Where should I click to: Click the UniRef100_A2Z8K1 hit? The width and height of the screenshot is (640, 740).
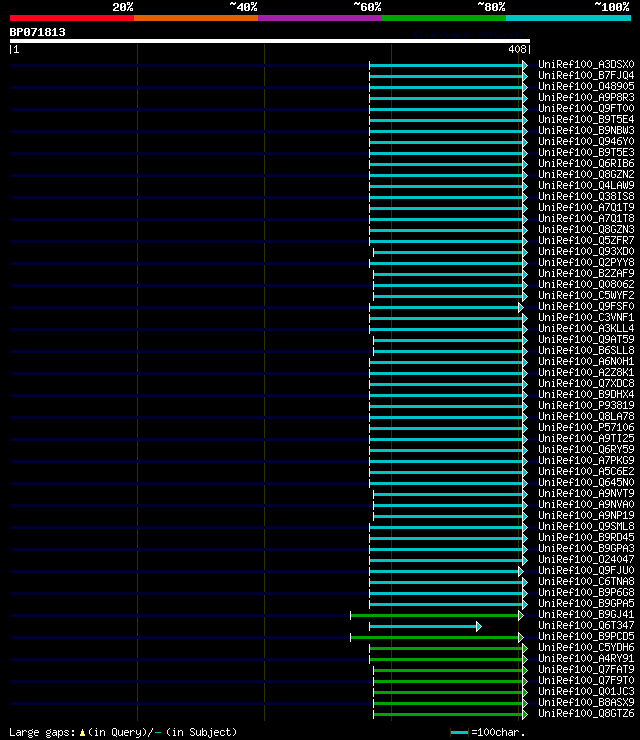pos(586,372)
